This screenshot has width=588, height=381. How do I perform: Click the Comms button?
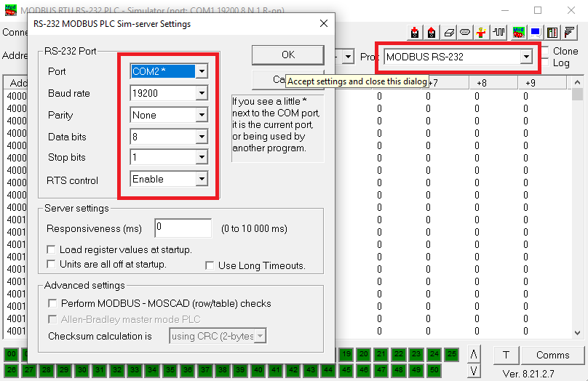553,355
